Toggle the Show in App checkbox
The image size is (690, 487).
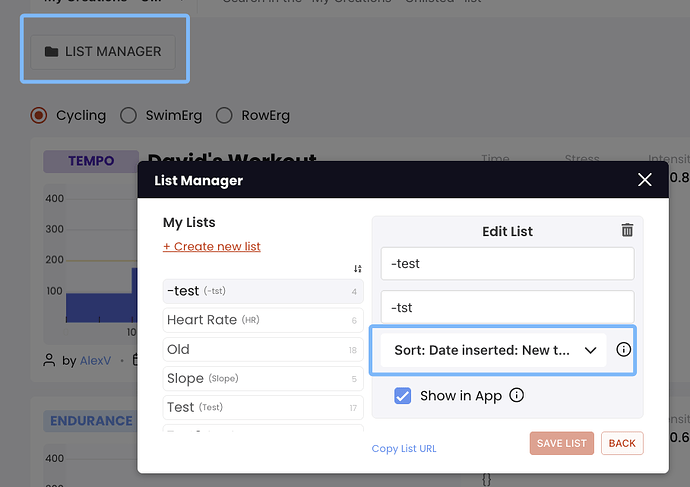[403, 396]
